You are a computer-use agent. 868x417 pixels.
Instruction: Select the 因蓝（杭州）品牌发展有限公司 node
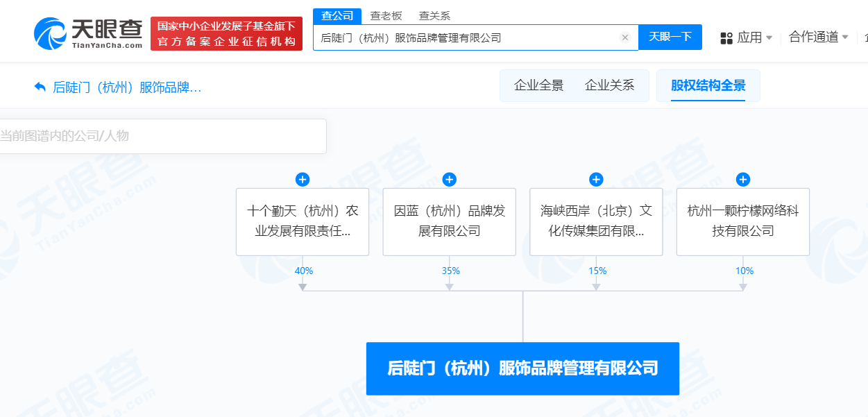(450, 221)
